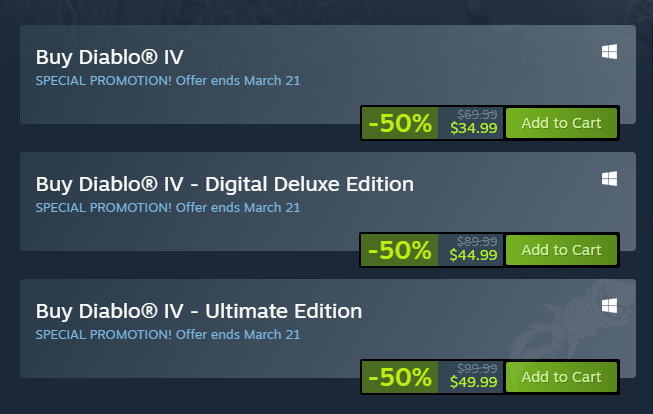This screenshot has width=653, height=414.
Task: Add Ultimate Edition to cart
Action: coord(561,376)
